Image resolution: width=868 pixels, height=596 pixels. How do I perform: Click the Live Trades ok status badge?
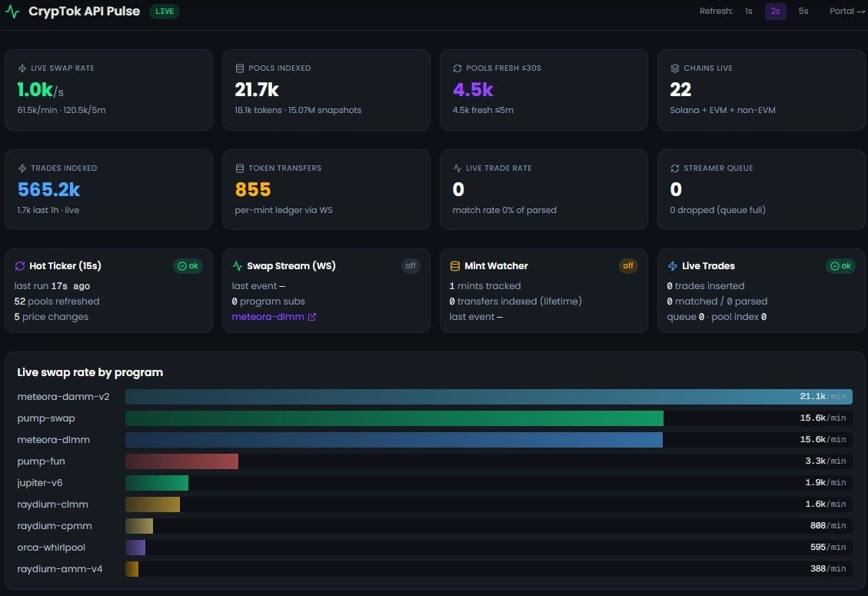click(x=841, y=266)
